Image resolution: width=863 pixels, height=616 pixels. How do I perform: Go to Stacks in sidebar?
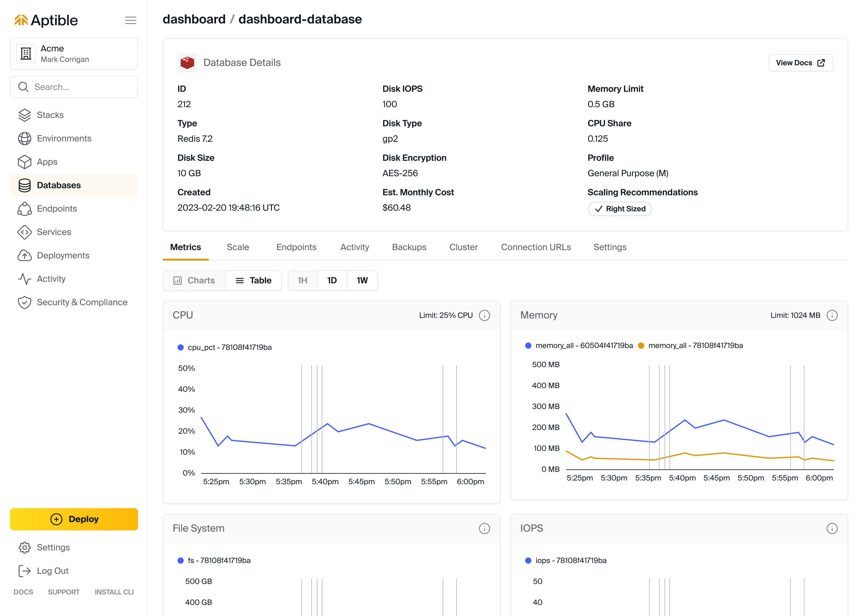coord(74,115)
